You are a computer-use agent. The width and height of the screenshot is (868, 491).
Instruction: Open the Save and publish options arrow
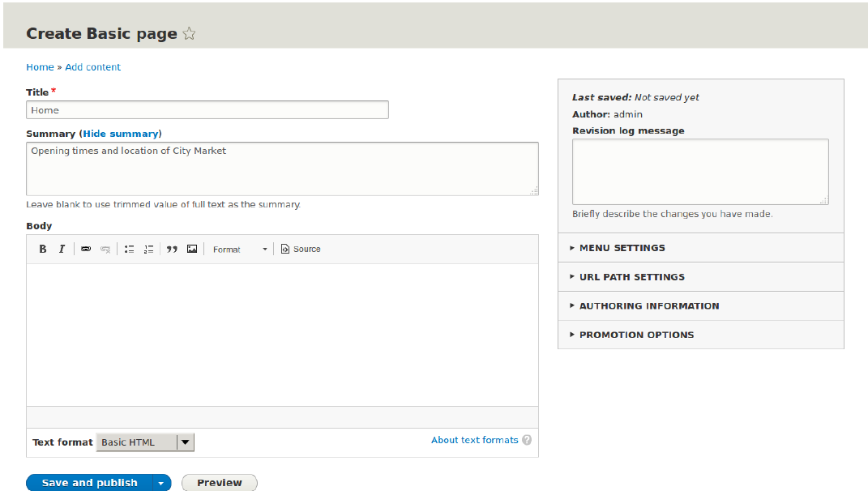[x=161, y=482]
